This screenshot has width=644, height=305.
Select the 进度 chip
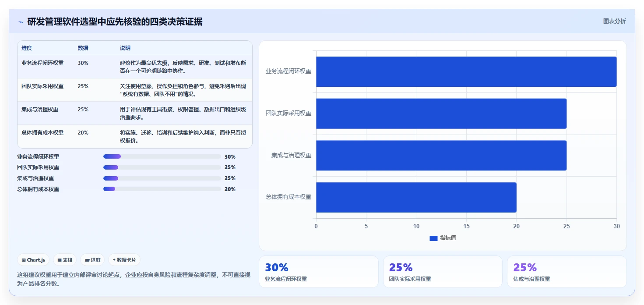pyautogui.click(x=92, y=260)
